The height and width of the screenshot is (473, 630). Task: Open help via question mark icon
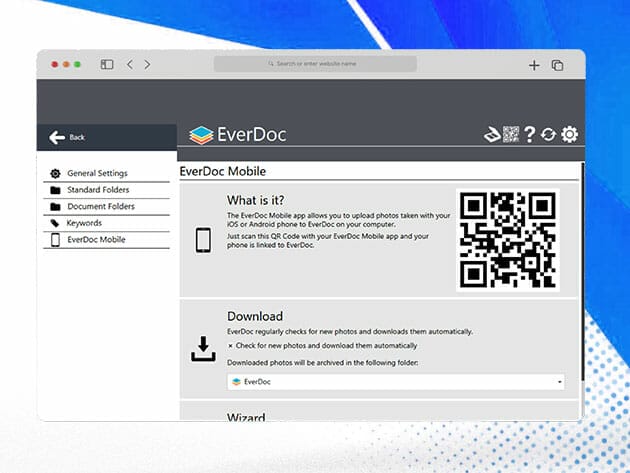pos(530,135)
